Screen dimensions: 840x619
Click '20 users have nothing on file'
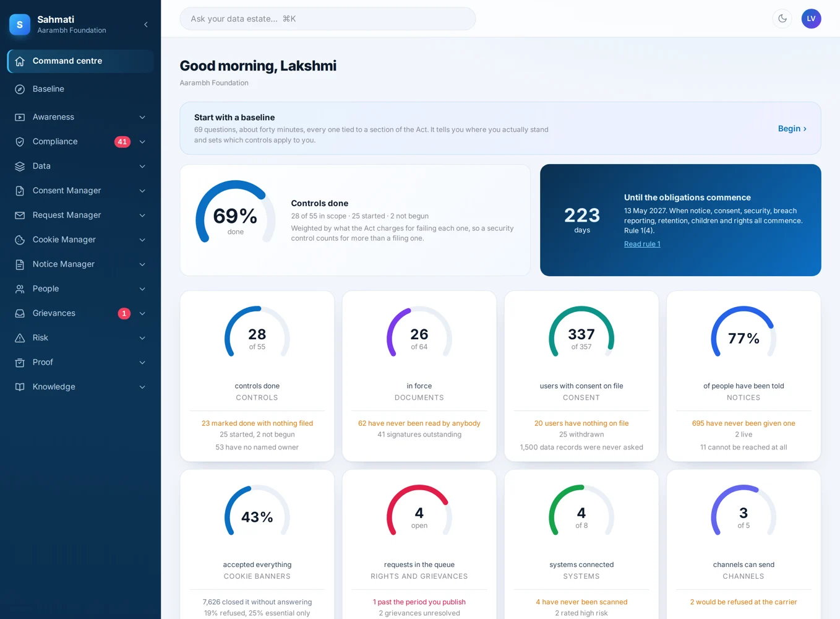pyautogui.click(x=581, y=423)
